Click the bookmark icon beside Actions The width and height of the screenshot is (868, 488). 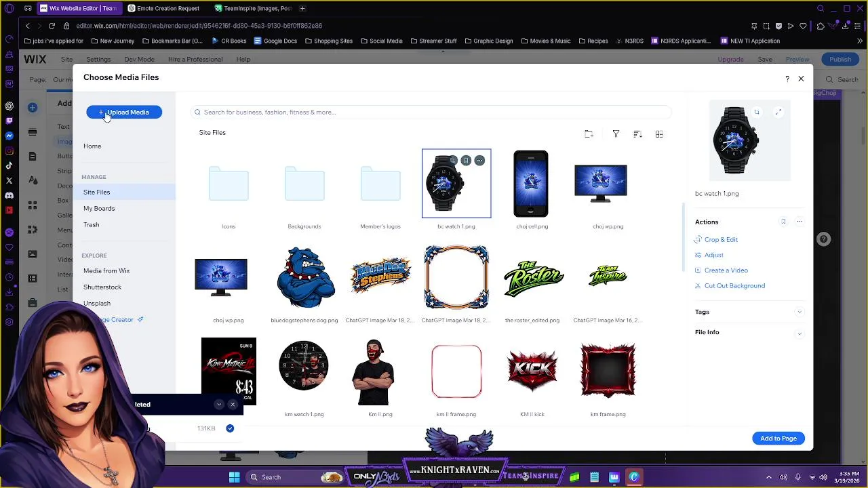pyautogui.click(x=783, y=222)
